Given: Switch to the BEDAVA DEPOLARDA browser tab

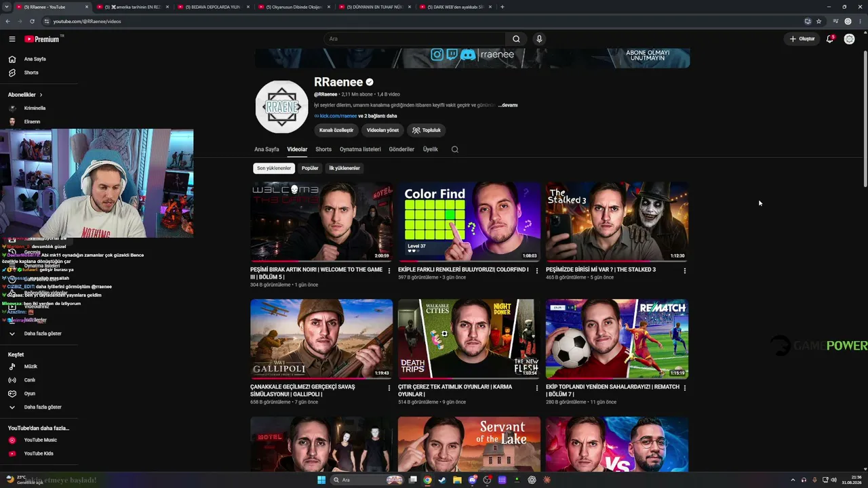Looking at the screenshot, I should [212, 7].
